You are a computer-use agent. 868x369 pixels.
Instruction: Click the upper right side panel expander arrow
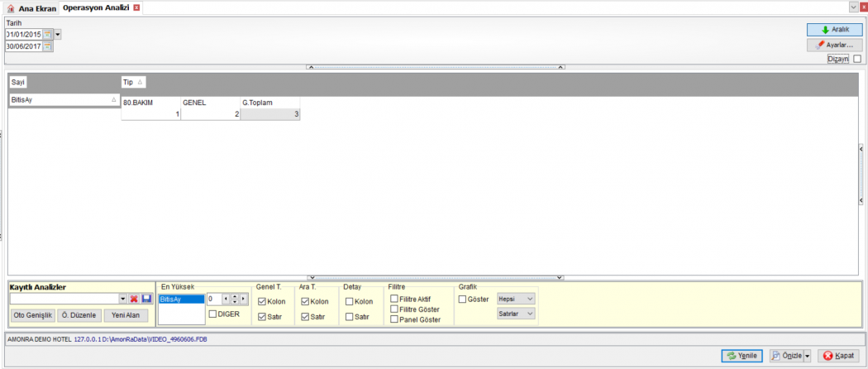(x=861, y=148)
